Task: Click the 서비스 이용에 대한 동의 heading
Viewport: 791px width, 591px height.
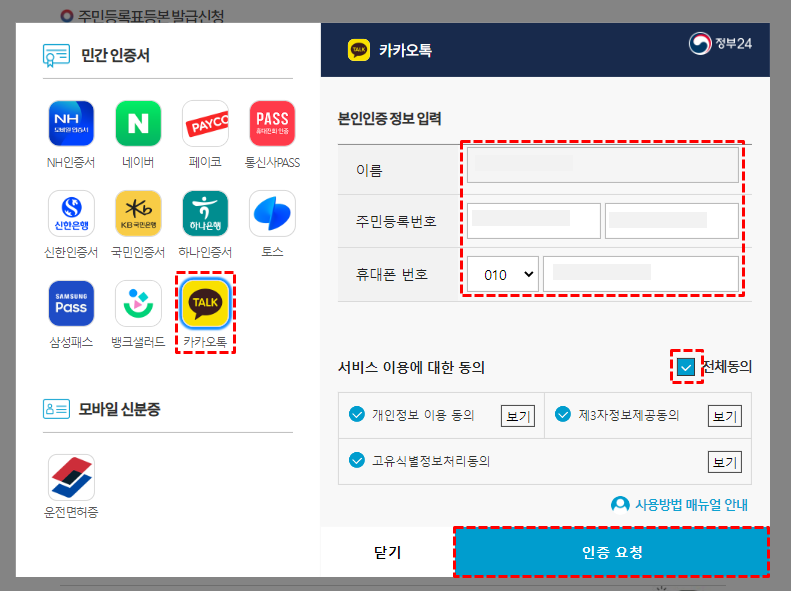Action: [411, 367]
